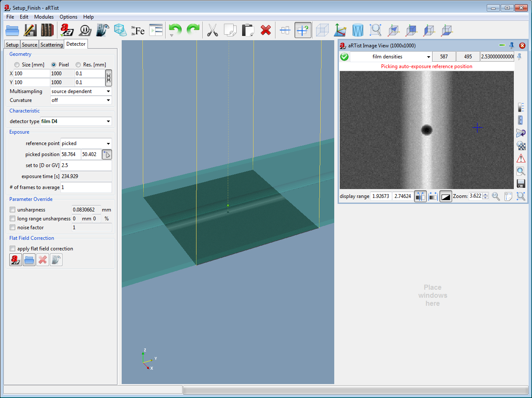532x398 pixels.
Task: Save the project with the floppy-pencil icon
Action: pos(30,30)
